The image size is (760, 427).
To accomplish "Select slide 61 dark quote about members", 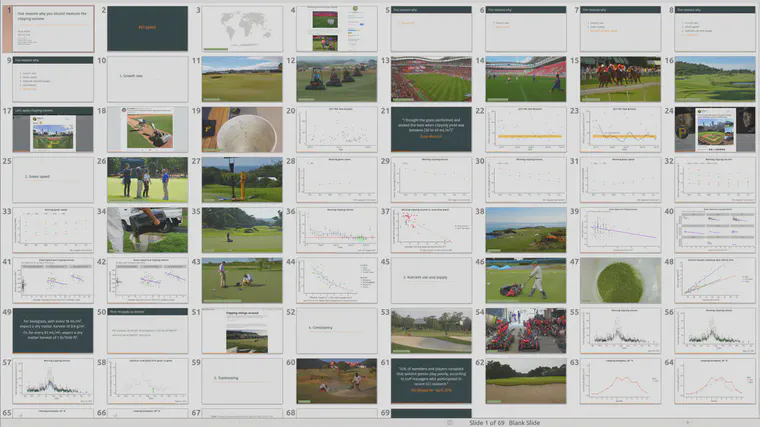I will [431, 381].
